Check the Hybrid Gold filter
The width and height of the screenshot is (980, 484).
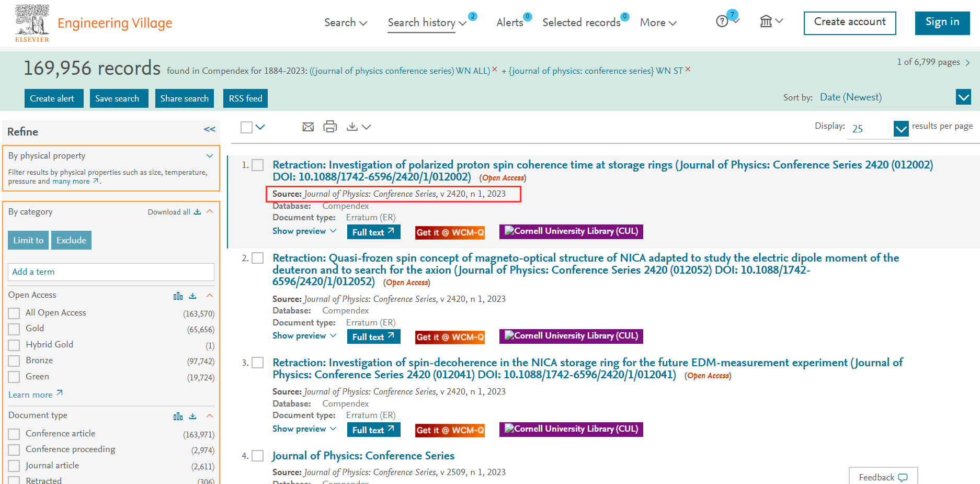click(14, 345)
